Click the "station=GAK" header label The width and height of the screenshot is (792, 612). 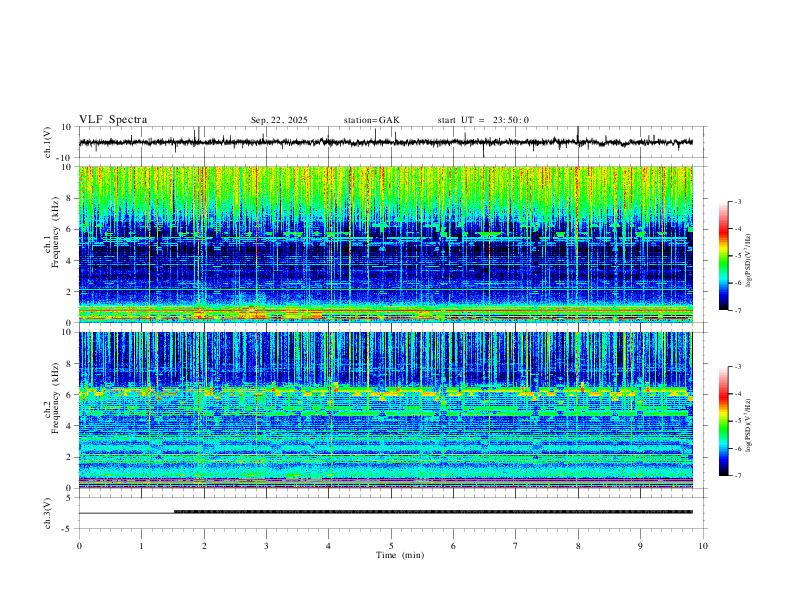[x=371, y=120]
